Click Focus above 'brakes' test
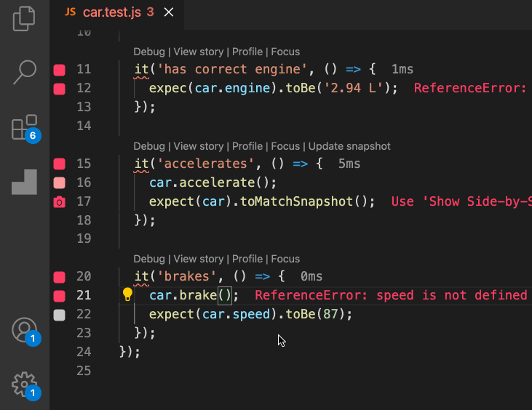The height and width of the screenshot is (410, 532). 285,259
